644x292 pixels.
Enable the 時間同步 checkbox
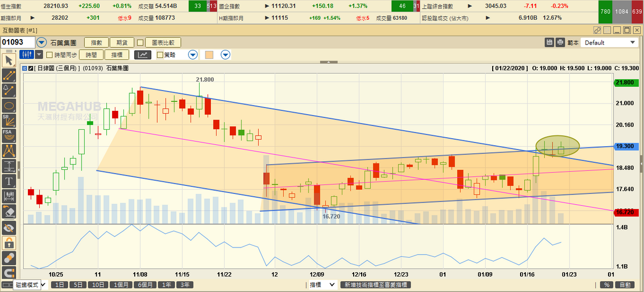(49, 55)
